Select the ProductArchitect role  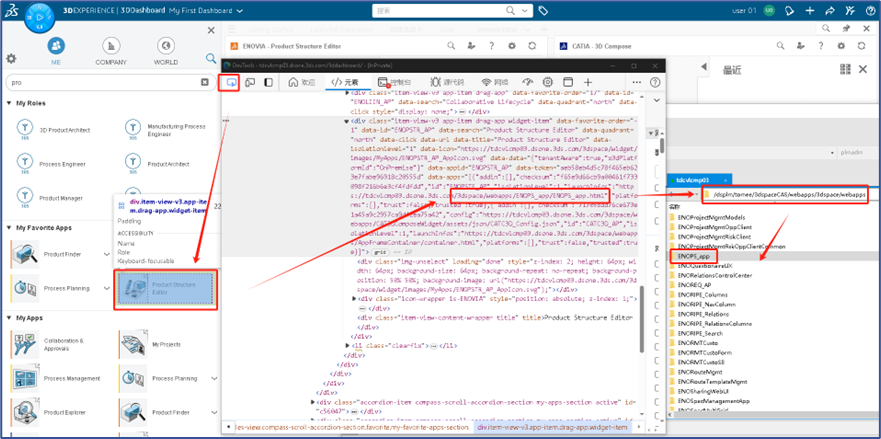pos(157,164)
